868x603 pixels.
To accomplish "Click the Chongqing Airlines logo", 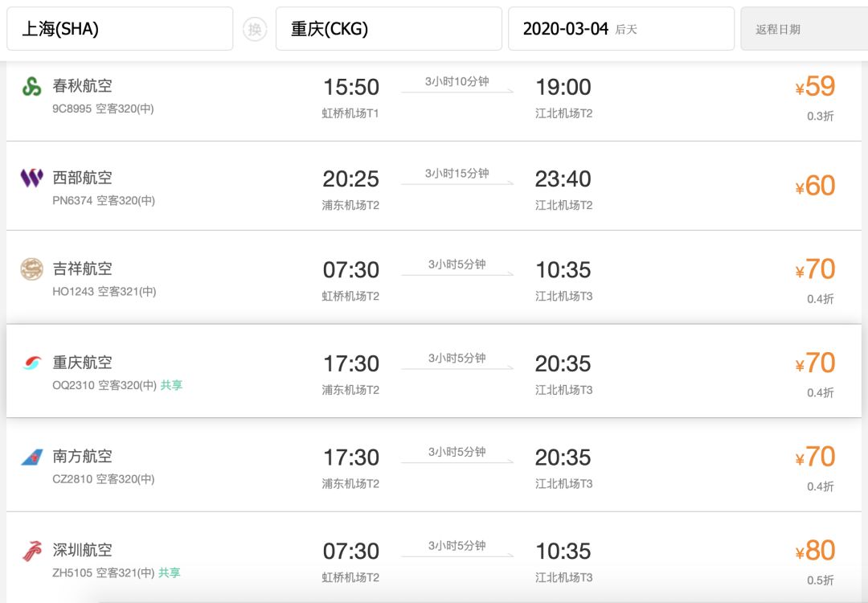I will 31,363.
